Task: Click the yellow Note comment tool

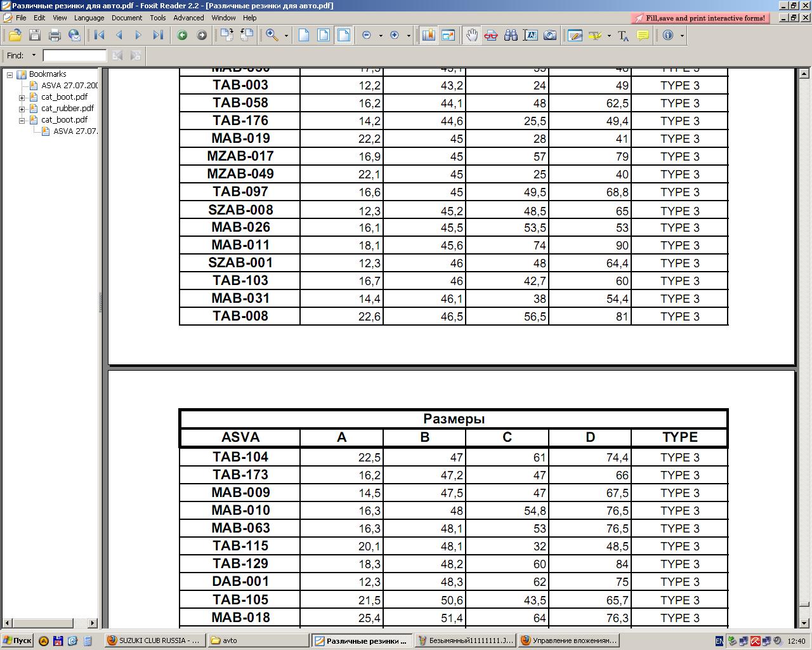Action: tap(643, 36)
